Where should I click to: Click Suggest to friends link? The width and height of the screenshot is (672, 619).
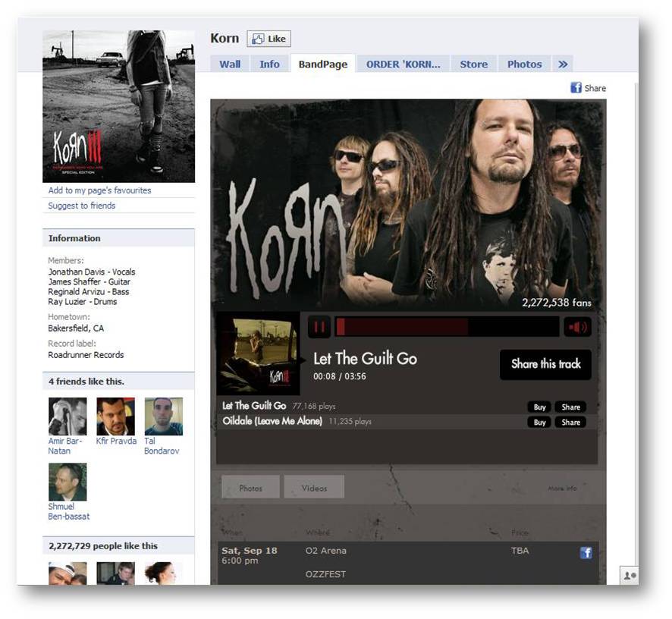point(81,206)
